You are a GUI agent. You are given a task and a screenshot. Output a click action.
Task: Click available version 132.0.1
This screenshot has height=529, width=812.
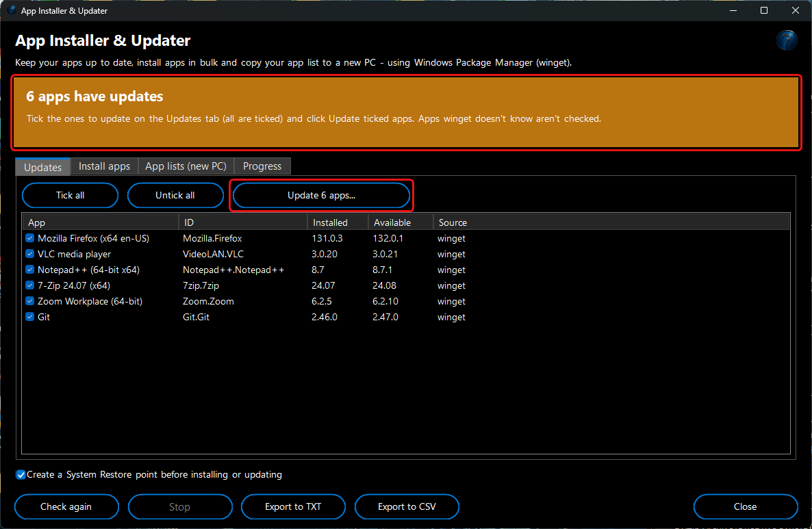[x=388, y=238]
